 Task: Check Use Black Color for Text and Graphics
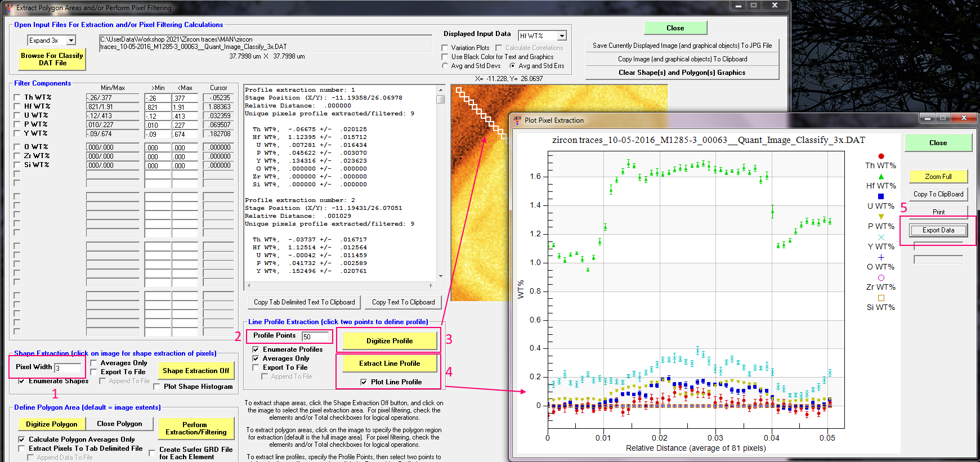pos(445,57)
